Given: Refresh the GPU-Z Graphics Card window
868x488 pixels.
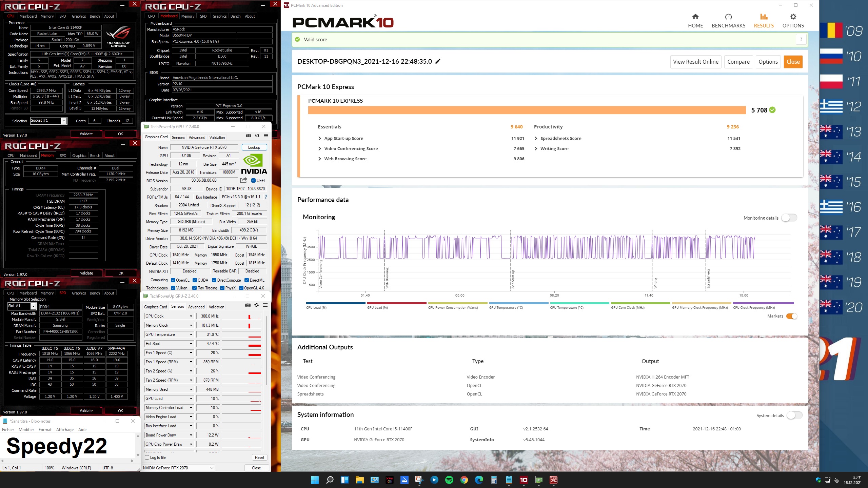Looking at the screenshot, I should 257,136.
